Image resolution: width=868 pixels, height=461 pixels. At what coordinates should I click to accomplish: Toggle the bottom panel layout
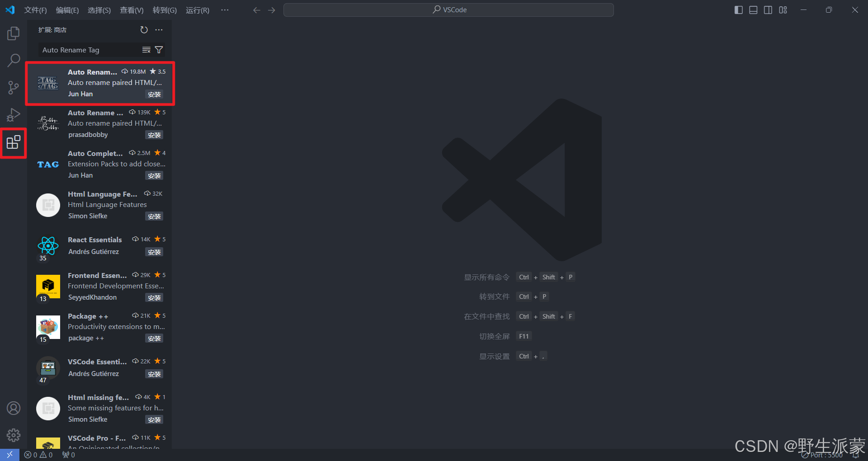coord(753,10)
